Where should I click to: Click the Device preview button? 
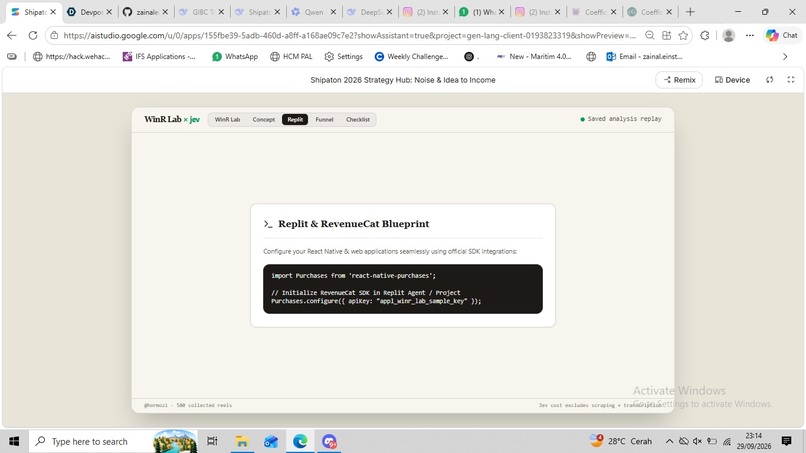[x=732, y=80]
